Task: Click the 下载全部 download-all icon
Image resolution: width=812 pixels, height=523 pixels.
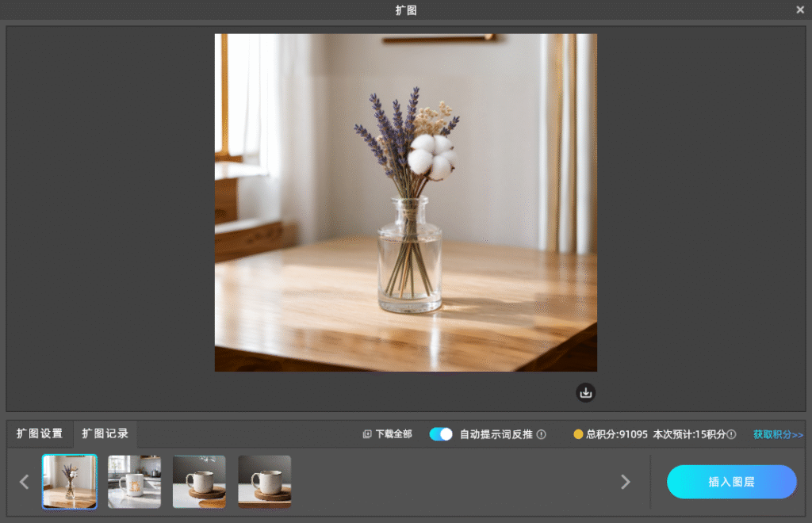Action: point(367,434)
